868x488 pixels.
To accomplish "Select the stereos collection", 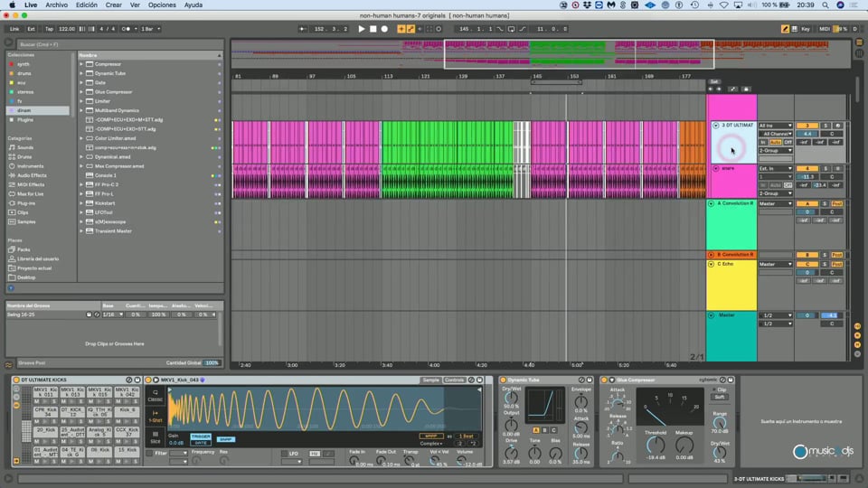I will point(25,92).
